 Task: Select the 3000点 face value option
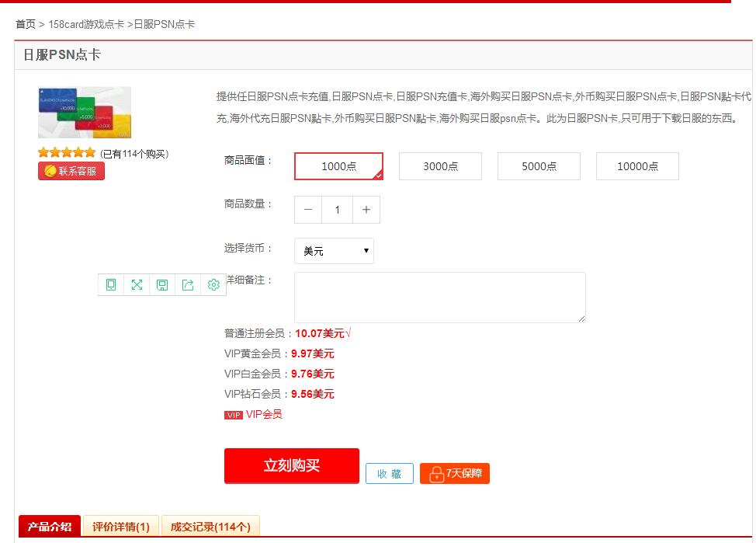click(x=440, y=166)
